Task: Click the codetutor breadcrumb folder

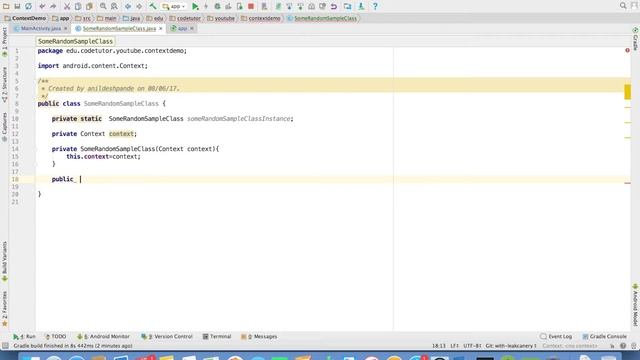Action: (x=185, y=18)
